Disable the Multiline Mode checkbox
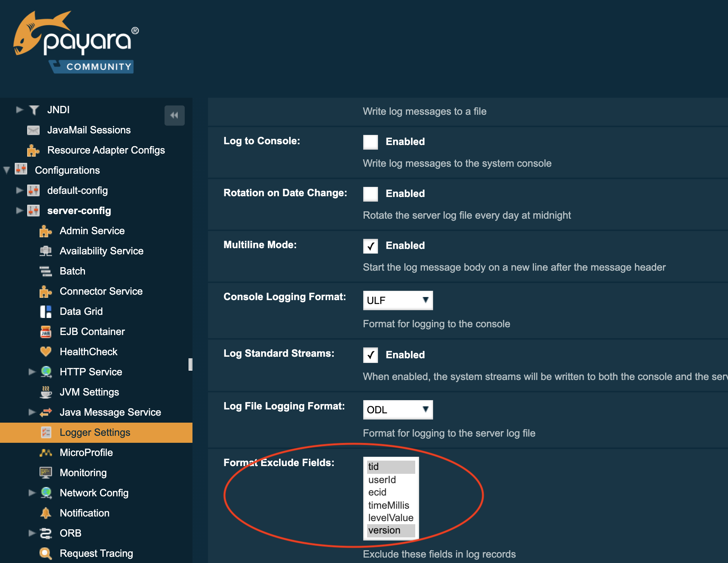This screenshot has height=563, width=728. (370, 246)
